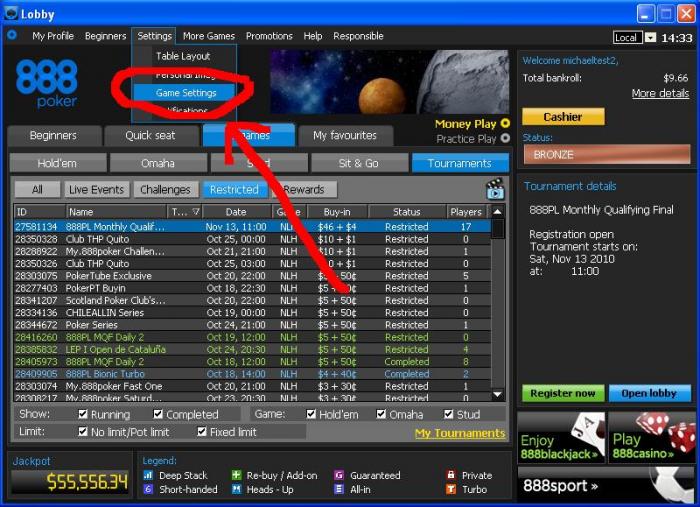This screenshot has width=700, height=507.
Task: Open the Beginners menu in menu bar
Action: [x=105, y=36]
